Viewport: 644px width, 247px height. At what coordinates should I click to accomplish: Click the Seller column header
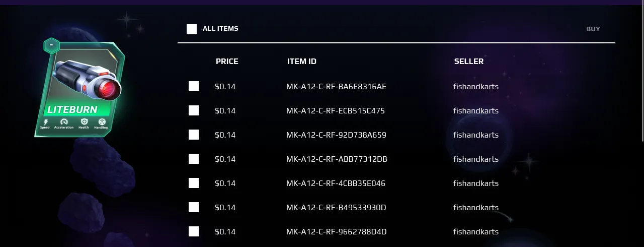[469, 61]
